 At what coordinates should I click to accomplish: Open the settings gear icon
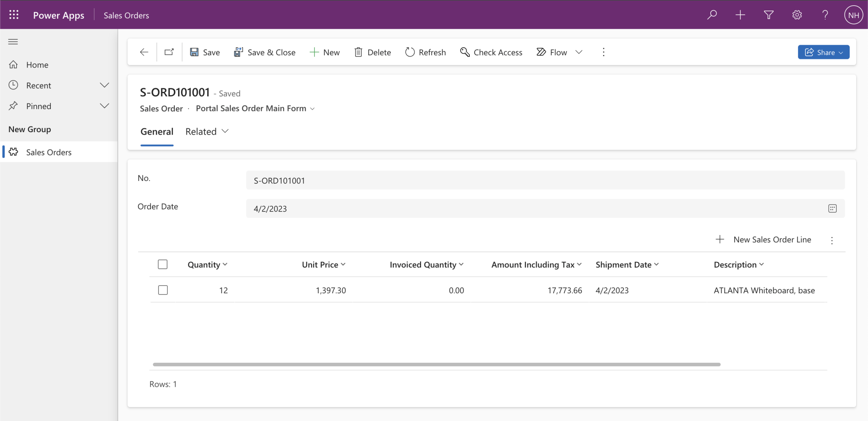(x=797, y=15)
